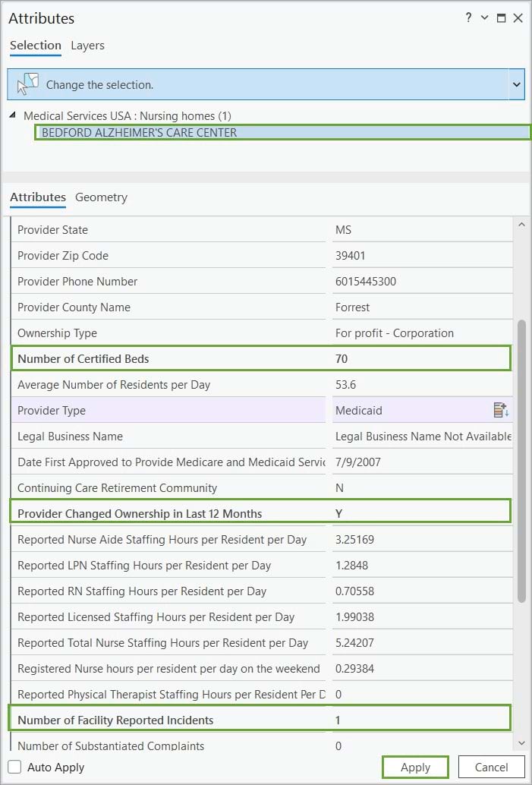Click the scrollbar up arrow
This screenshot has height=785, width=532.
(521, 225)
